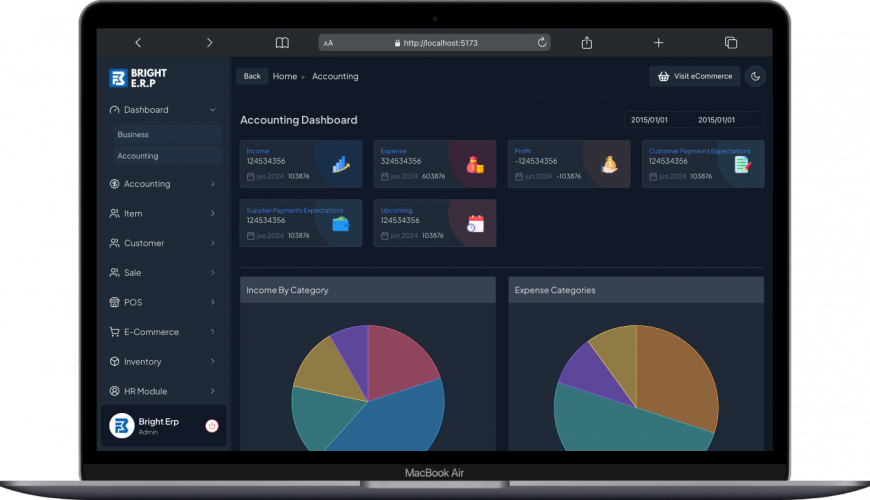Click the Expense value 324534356
The image size is (870, 500).
pyautogui.click(x=401, y=161)
